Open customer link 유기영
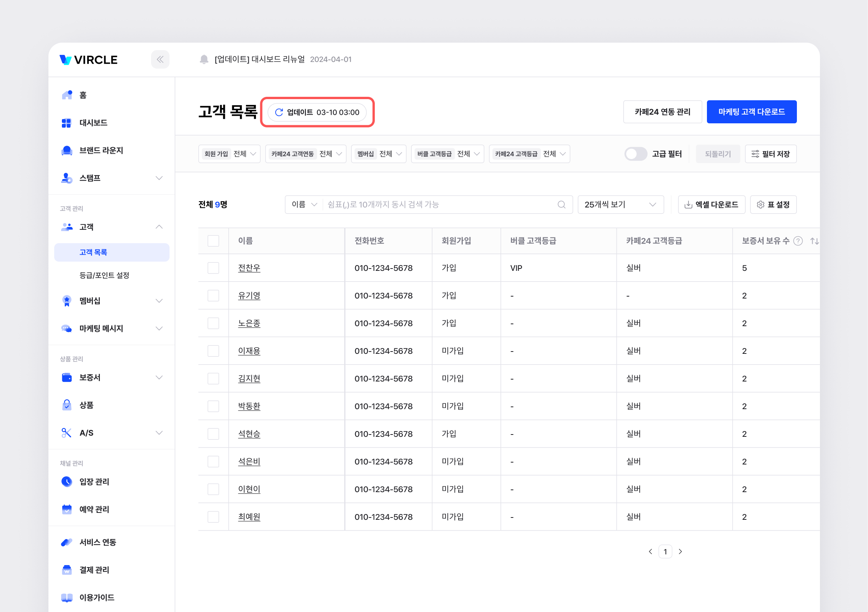The height and width of the screenshot is (612, 868). (249, 296)
